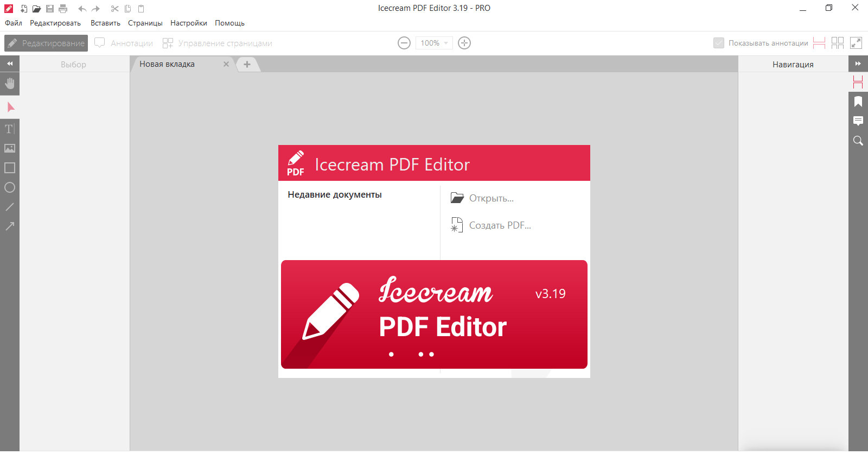Collapse the left Выбор panel
The height and width of the screenshot is (467, 868).
point(10,64)
